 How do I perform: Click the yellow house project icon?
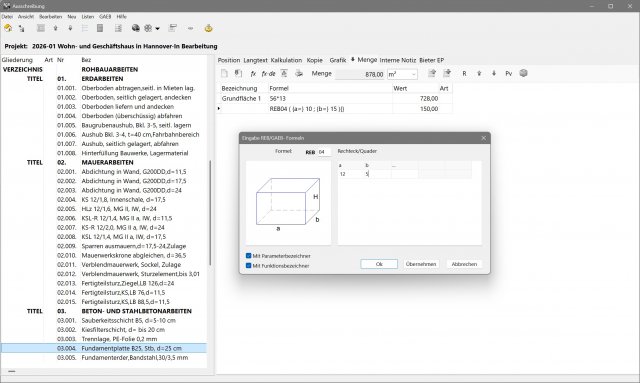[8, 28]
